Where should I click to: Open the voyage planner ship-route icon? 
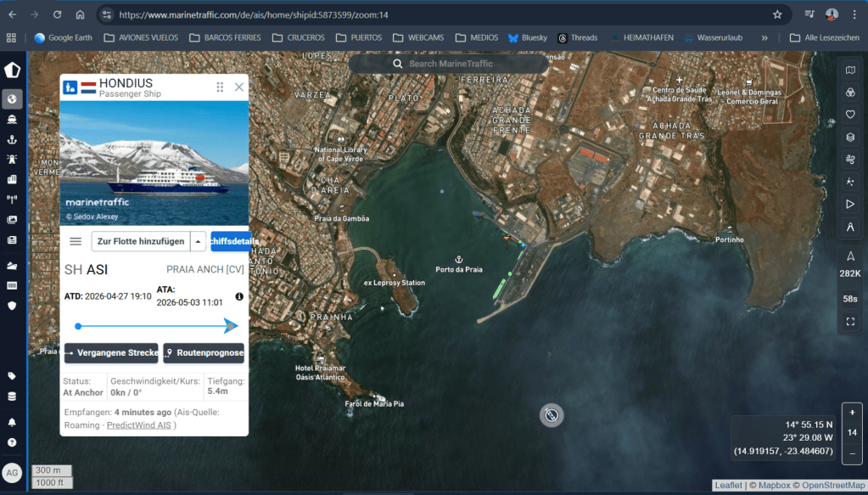coord(12,266)
